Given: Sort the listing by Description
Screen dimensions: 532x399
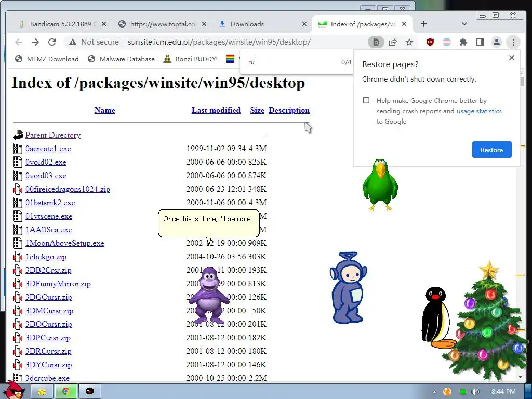Looking at the screenshot, I should point(289,110).
